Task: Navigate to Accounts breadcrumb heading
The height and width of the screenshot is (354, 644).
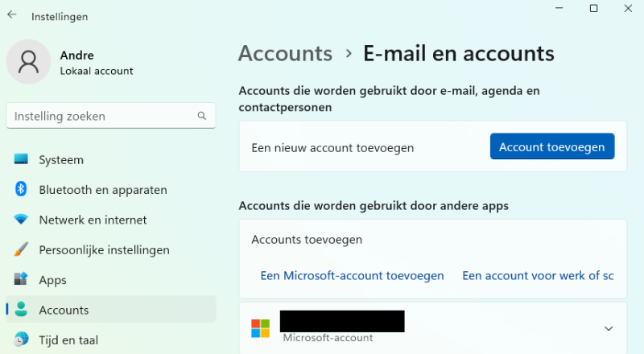Action: [x=286, y=53]
